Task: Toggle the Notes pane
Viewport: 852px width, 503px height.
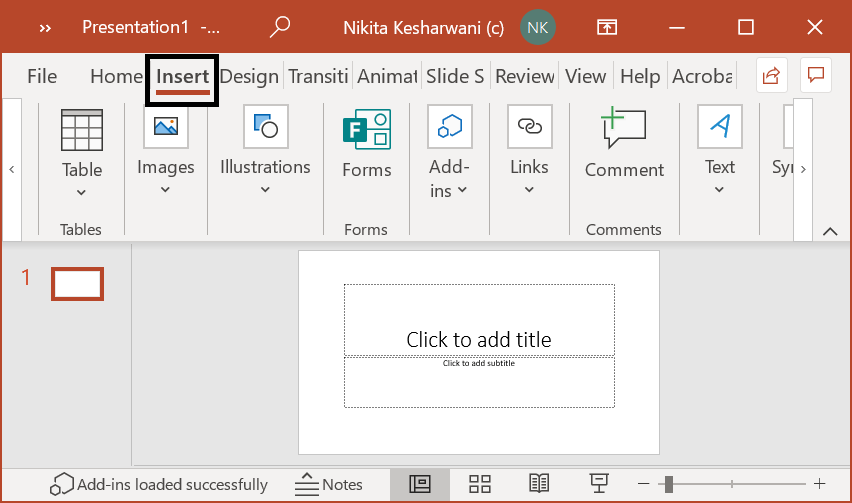Action: click(329, 484)
